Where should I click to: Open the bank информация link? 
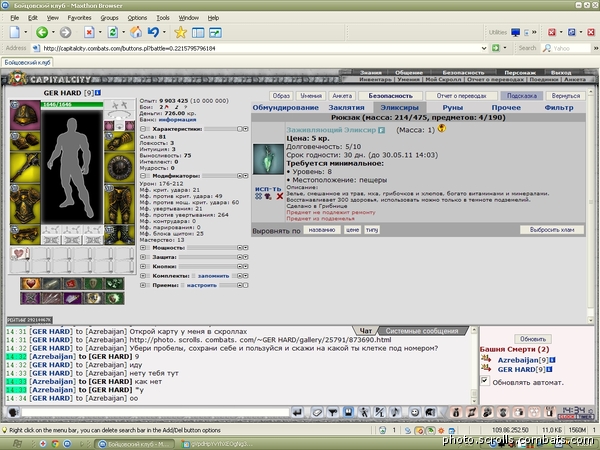tap(177, 119)
